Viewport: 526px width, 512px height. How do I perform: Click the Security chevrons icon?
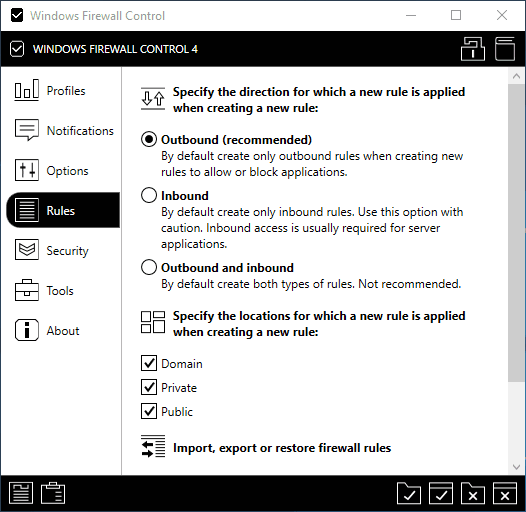click(x=27, y=249)
